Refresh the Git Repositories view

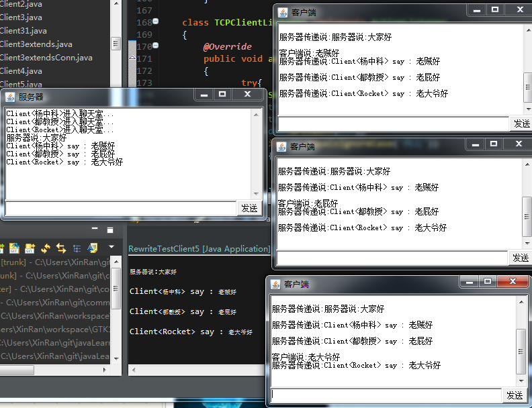point(46,248)
